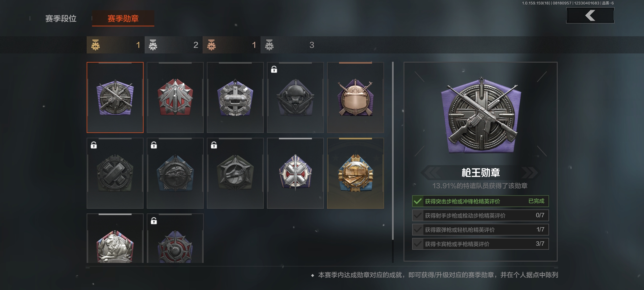Click the back arrow button

pyautogui.click(x=590, y=15)
